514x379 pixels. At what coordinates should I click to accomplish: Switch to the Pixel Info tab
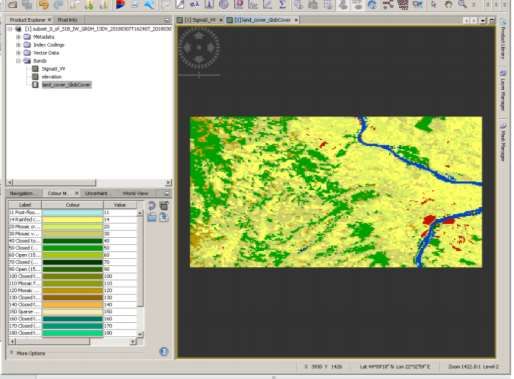[x=68, y=20]
